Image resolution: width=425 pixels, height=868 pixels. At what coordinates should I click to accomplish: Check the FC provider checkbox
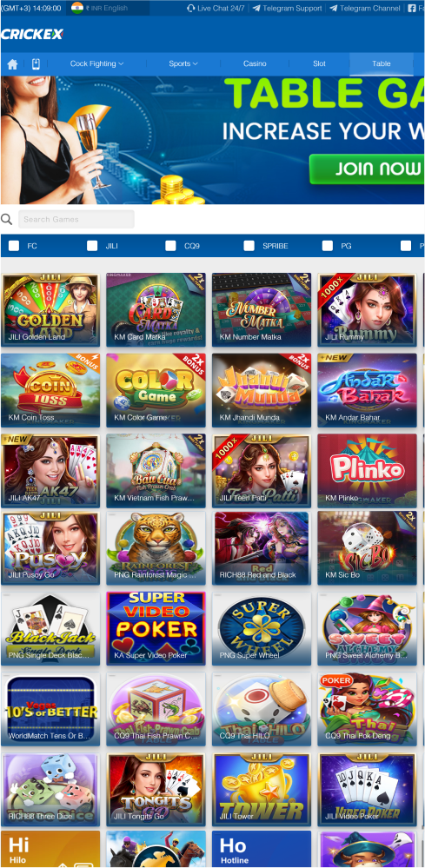14,246
